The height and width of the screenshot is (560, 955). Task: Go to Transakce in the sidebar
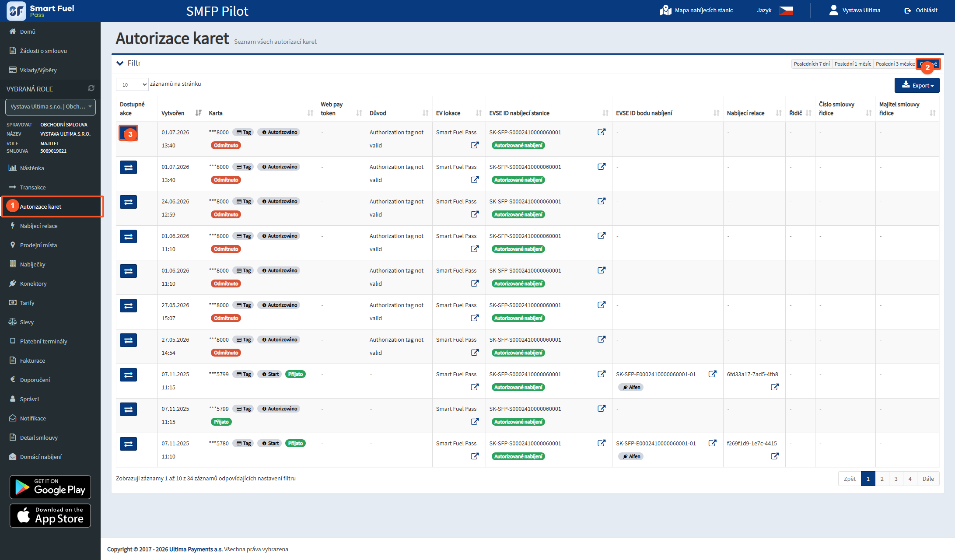coord(33,187)
